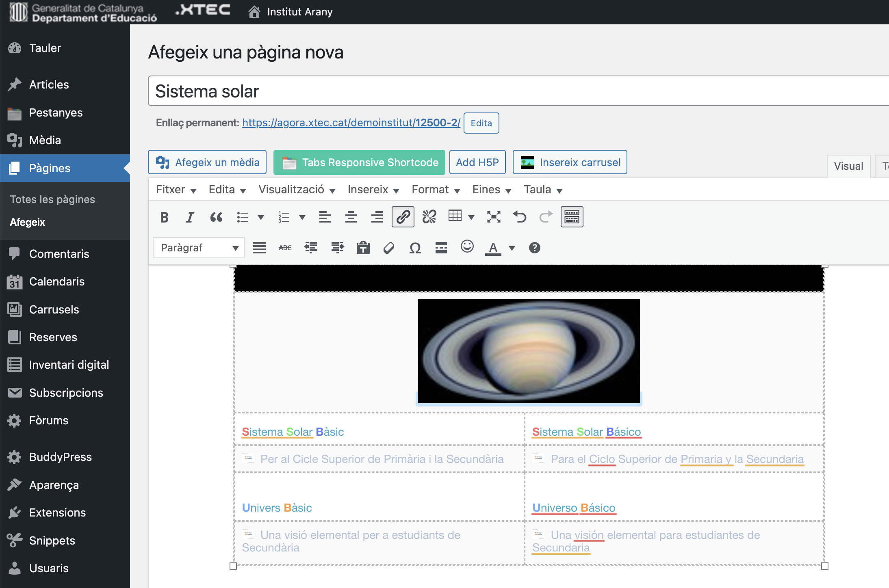Toggle strikethrough text formatting
Image resolution: width=889 pixels, height=588 pixels.
285,248
